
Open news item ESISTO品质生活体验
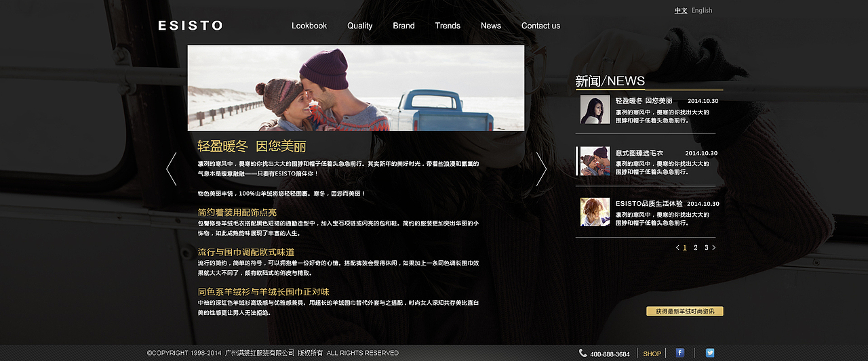tap(649, 203)
